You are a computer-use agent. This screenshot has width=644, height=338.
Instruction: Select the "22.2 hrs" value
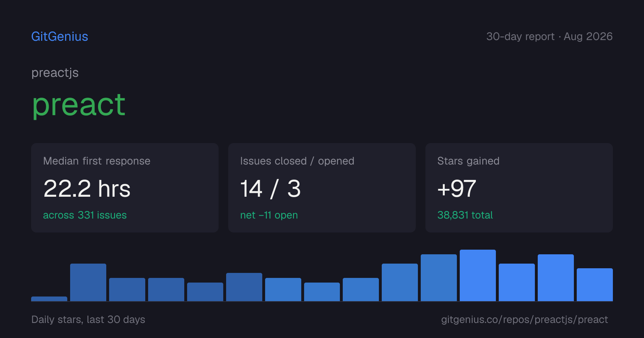87,188
